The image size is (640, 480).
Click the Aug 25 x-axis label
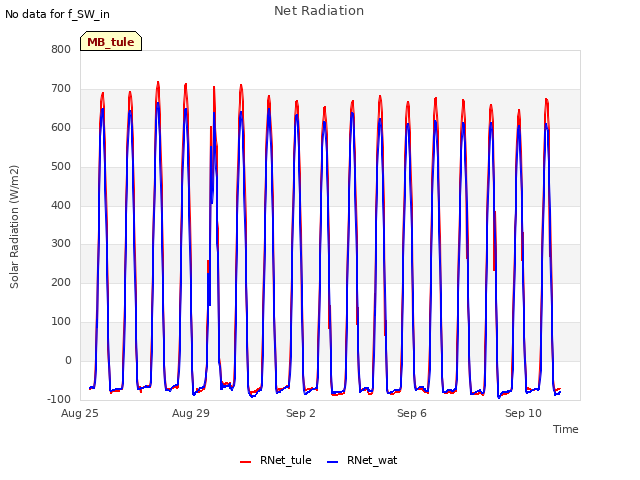(80, 413)
